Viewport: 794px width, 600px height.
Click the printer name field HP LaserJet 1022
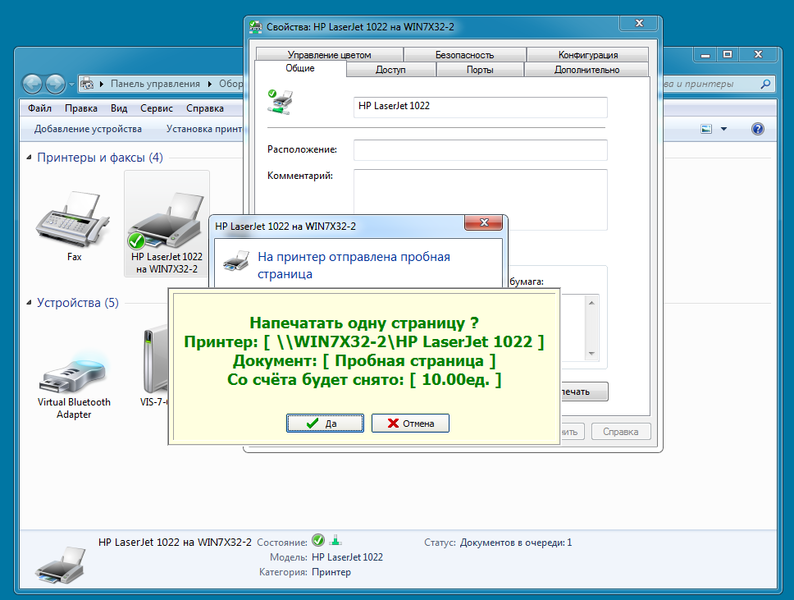(480, 106)
